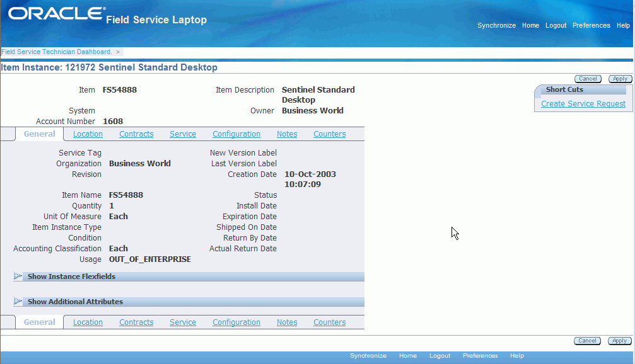The image size is (635, 364).
Task: Select the bottom General tab
Action: 39,322
